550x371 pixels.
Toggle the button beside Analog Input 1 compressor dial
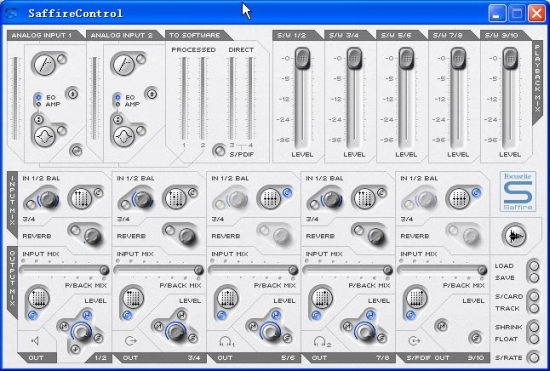click(x=62, y=59)
